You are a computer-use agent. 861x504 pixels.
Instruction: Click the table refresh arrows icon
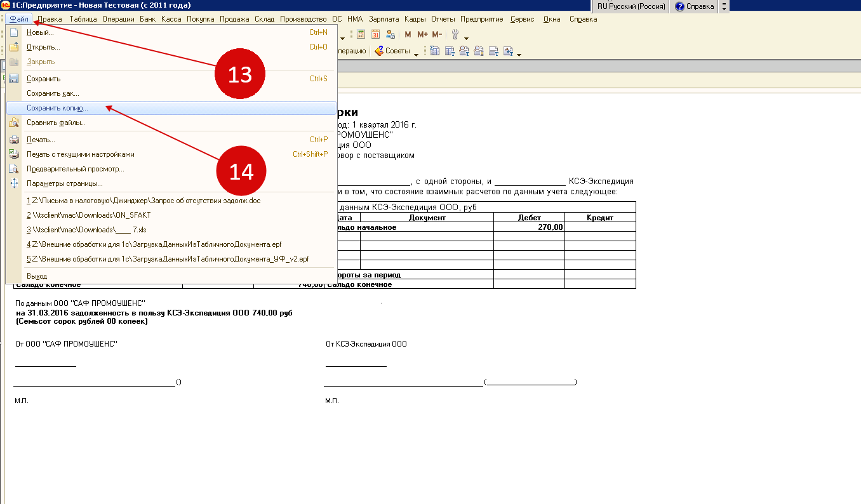[508, 51]
